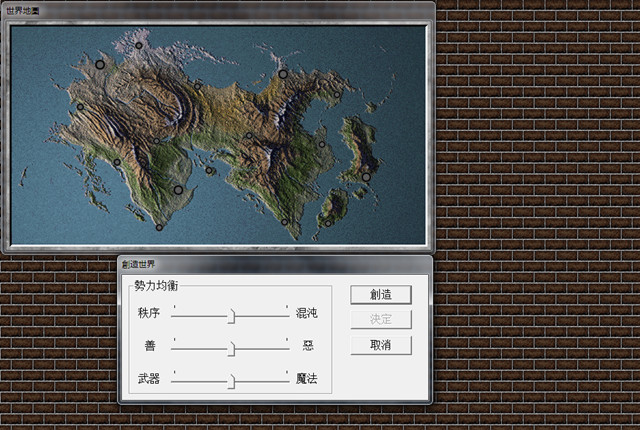Click the 創造世界 dialog title bar
The height and width of the screenshot is (430, 640).
tap(275, 264)
